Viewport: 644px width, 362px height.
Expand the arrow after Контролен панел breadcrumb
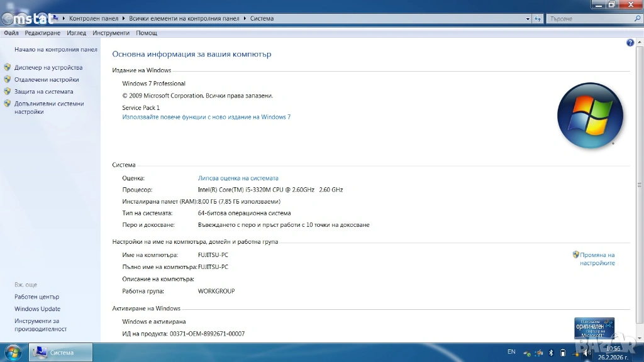[x=124, y=19]
